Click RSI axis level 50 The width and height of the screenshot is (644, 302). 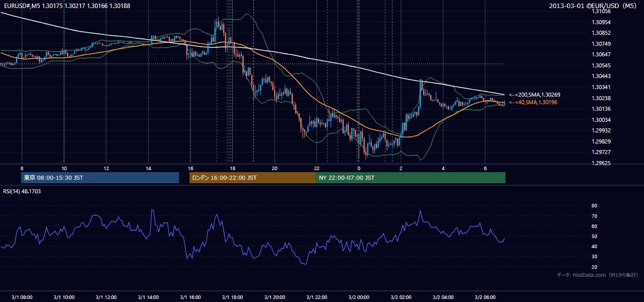[x=595, y=236]
